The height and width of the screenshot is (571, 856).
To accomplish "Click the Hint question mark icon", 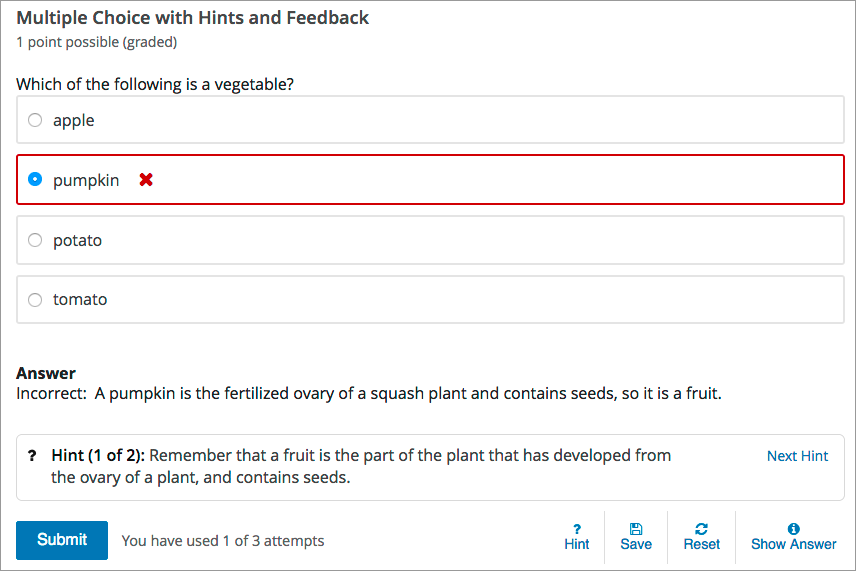I will [x=577, y=528].
